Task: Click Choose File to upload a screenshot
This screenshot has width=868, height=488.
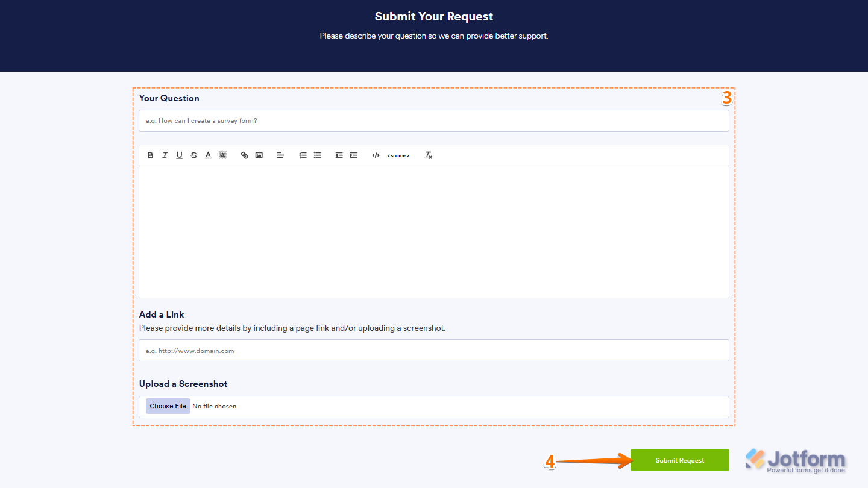Action: point(168,405)
